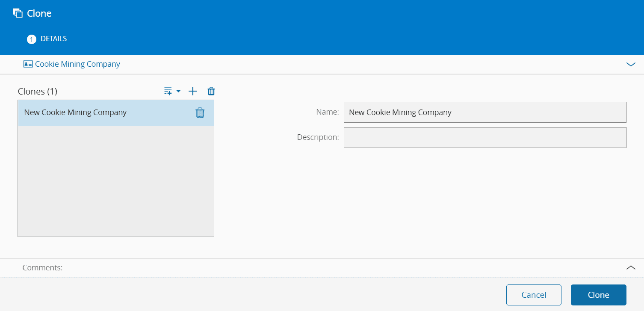Image resolution: width=644 pixels, height=311 pixels.
Task: Click the step 1 circle indicator
Action: coord(31,39)
